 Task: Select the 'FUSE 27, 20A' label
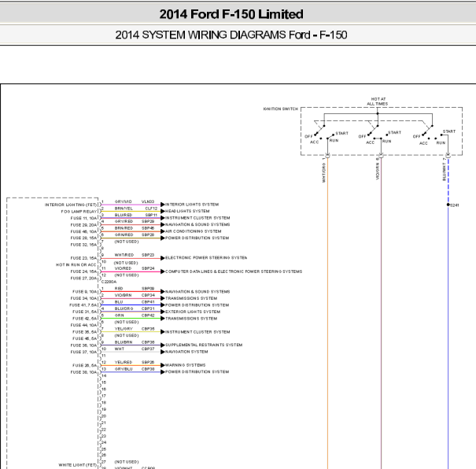pos(83,278)
